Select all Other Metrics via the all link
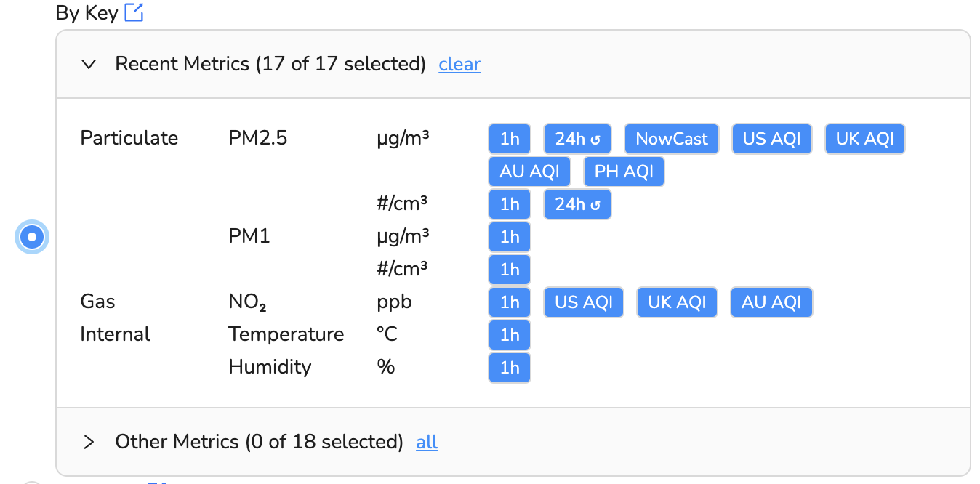 [x=427, y=442]
